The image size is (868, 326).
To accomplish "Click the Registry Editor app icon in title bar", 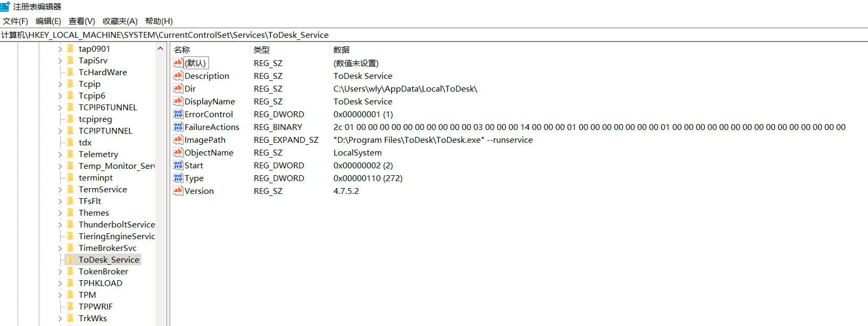I will pos(5,6).
